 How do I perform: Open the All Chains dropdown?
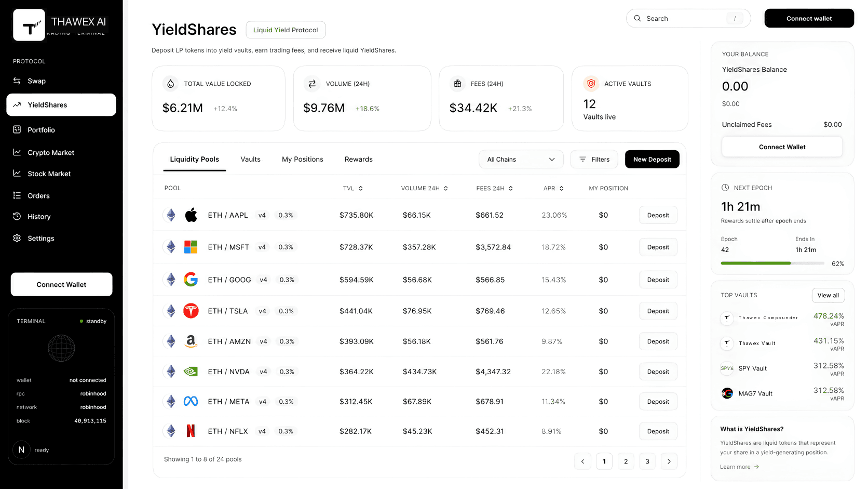521,159
